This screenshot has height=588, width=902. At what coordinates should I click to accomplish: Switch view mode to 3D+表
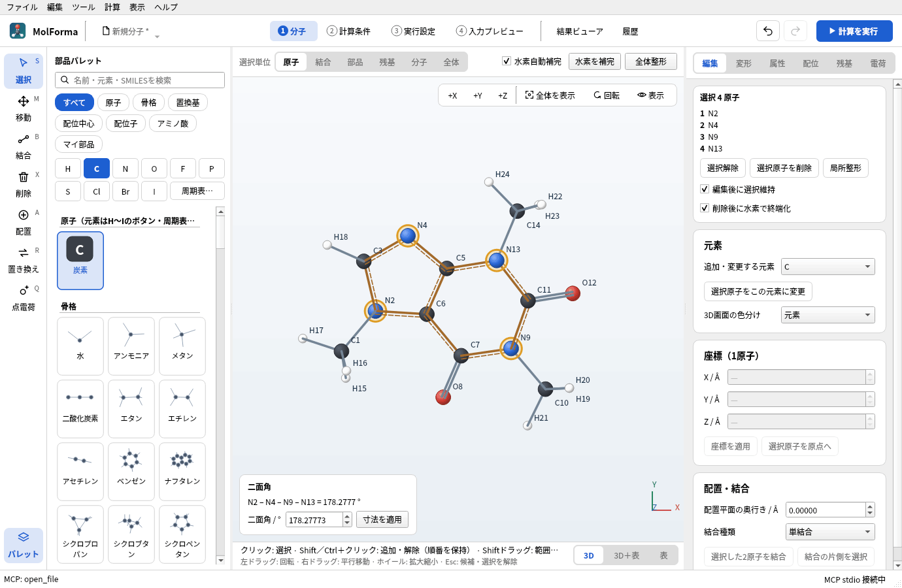point(626,555)
